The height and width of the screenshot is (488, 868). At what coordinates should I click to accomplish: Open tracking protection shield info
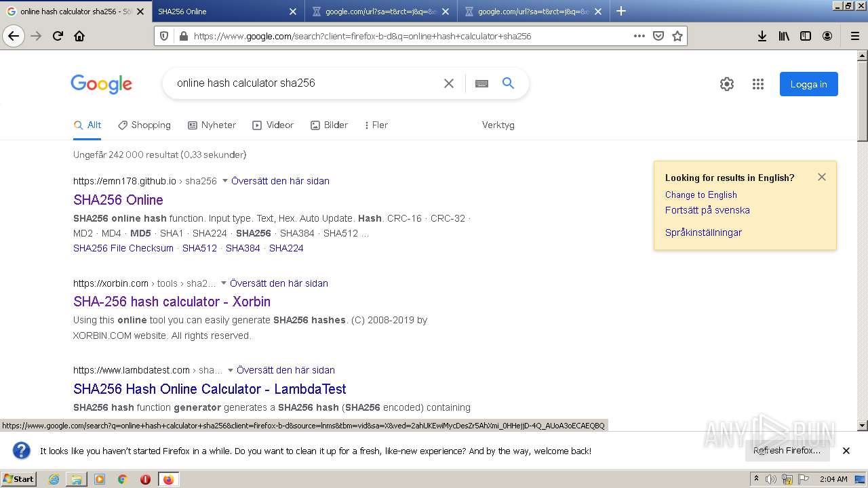164,36
